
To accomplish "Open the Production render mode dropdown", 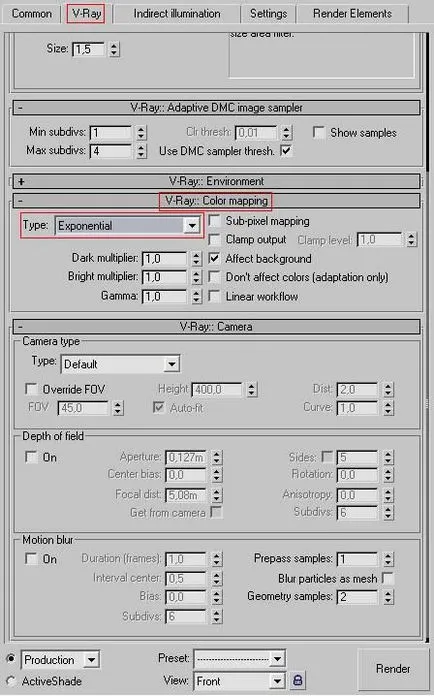I will click(61, 660).
